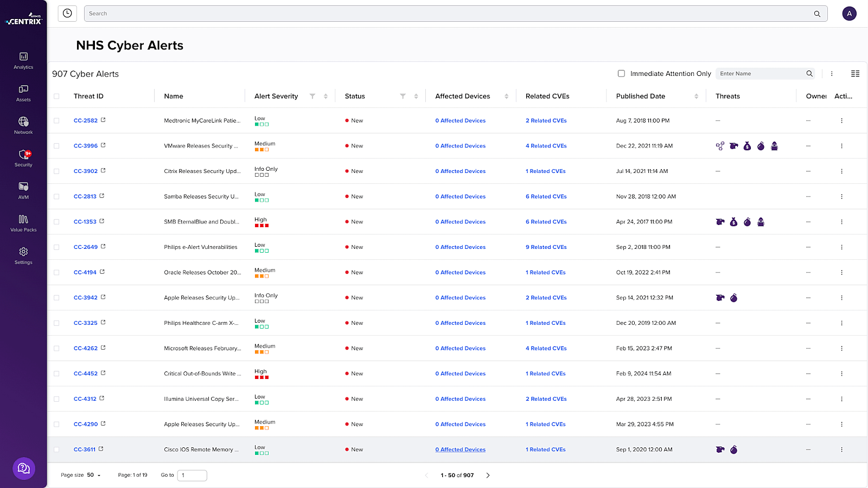Open the user avatar menu
The height and width of the screenshot is (488, 868).
850,14
